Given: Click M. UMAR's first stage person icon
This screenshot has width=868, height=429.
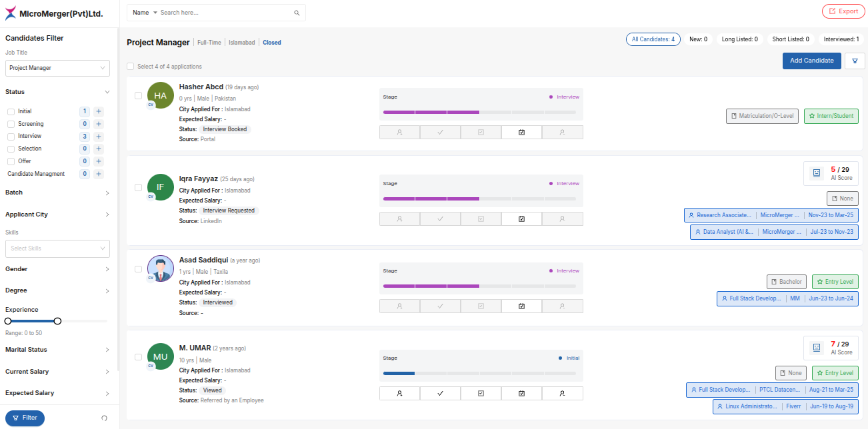Looking at the screenshot, I should pos(399,393).
